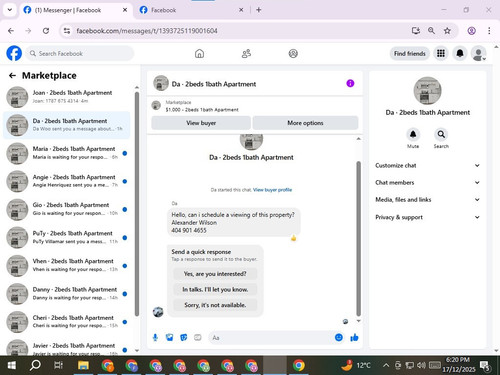The width and height of the screenshot is (500, 375).
Task: Show hidden system tray icons chevron
Action: 386,365
